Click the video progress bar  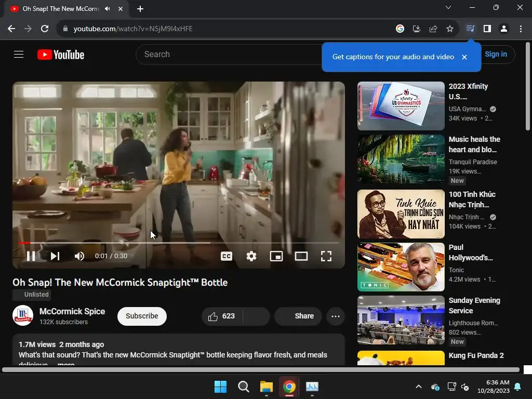click(179, 243)
